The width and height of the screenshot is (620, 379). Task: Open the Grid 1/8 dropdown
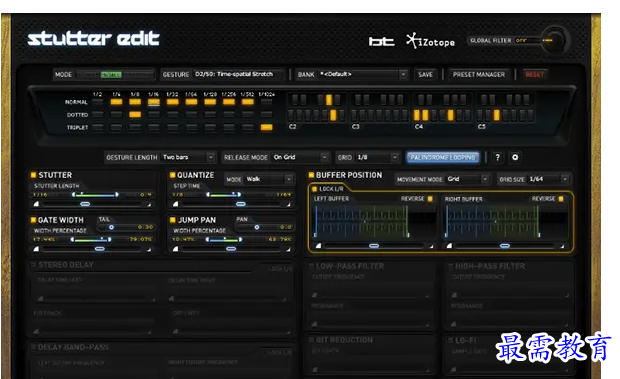(377, 157)
